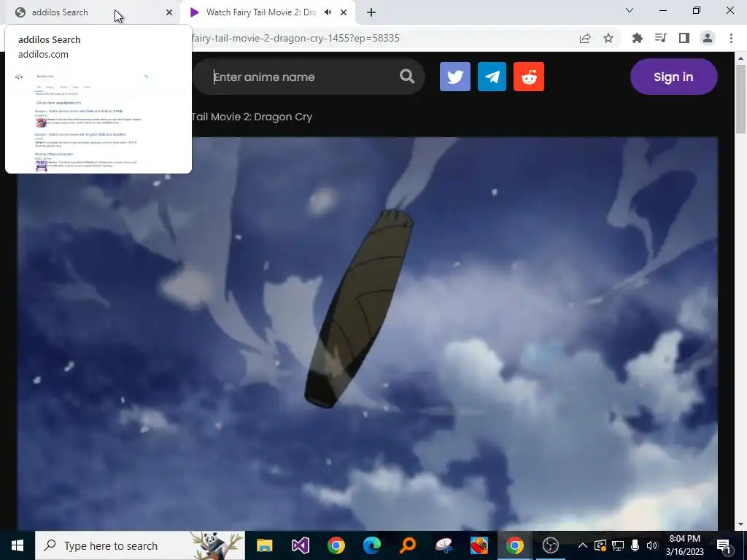The width and height of the screenshot is (747, 560).
Task: Mute the audio icon on Fairy Tail tab
Action: click(328, 12)
